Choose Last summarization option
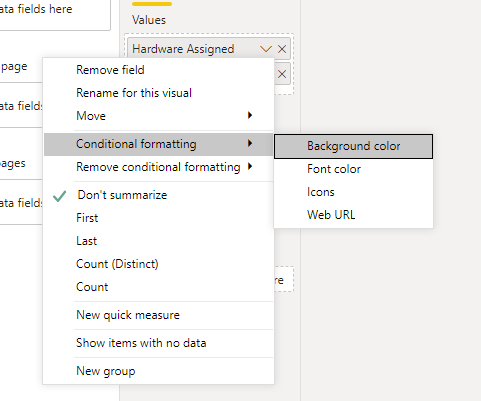The height and width of the screenshot is (401, 481). [159, 241]
